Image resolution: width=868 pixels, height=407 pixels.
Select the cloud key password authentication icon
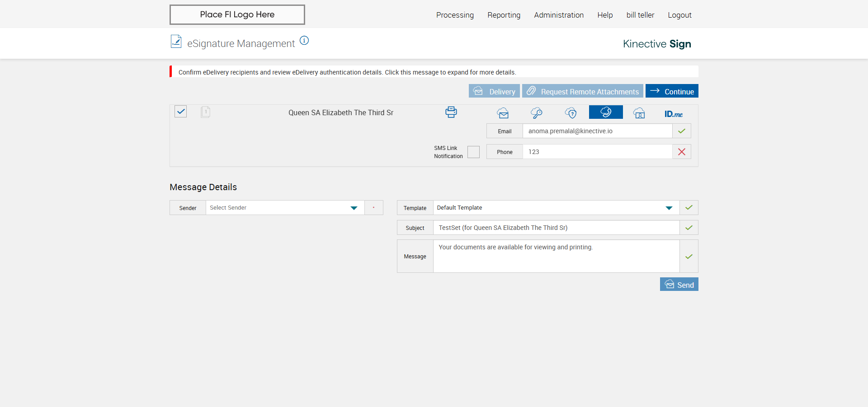(x=537, y=113)
